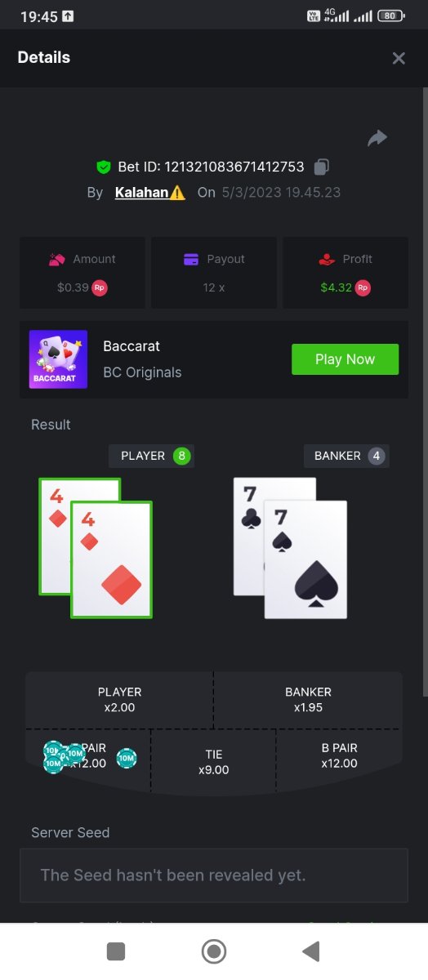Click the Play Now button
The width and height of the screenshot is (428, 980).
pos(345,359)
